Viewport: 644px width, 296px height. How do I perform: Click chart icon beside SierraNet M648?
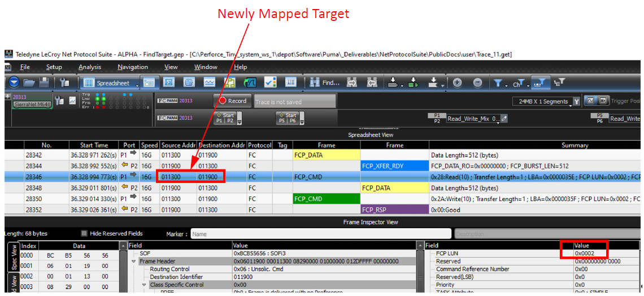click(x=72, y=100)
